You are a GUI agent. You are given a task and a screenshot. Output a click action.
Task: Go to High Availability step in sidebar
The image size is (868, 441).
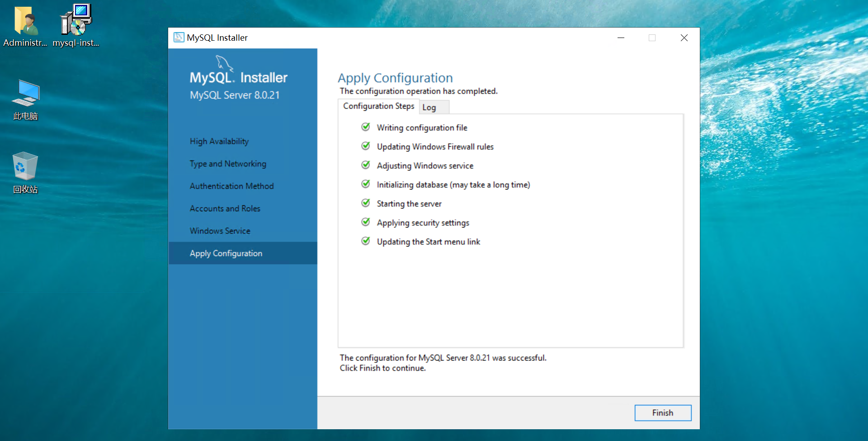(x=219, y=142)
